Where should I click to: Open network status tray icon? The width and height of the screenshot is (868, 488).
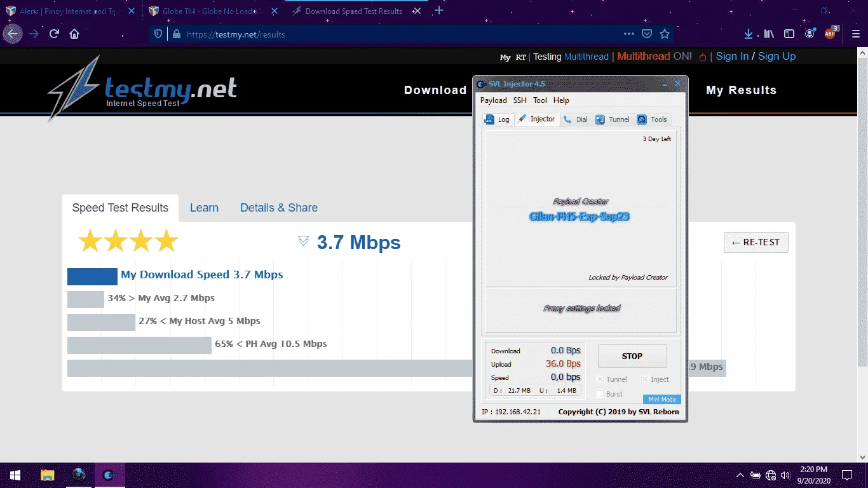[771, 475]
